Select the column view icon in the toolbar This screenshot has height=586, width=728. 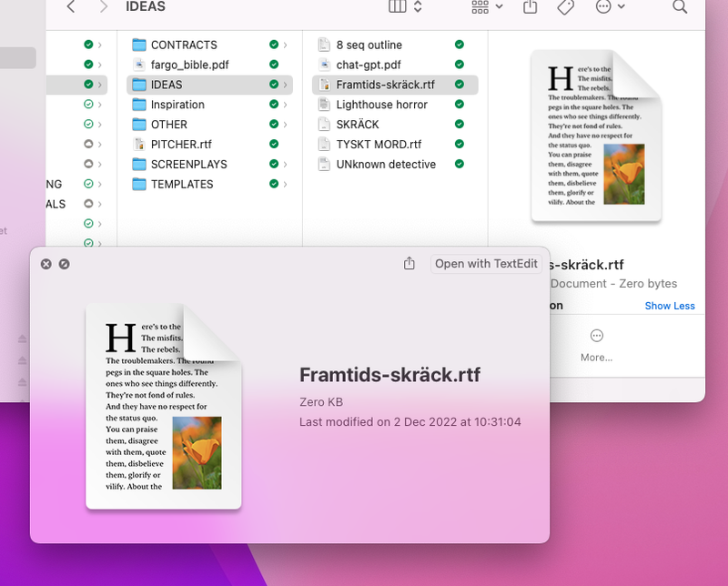[x=398, y=7]
